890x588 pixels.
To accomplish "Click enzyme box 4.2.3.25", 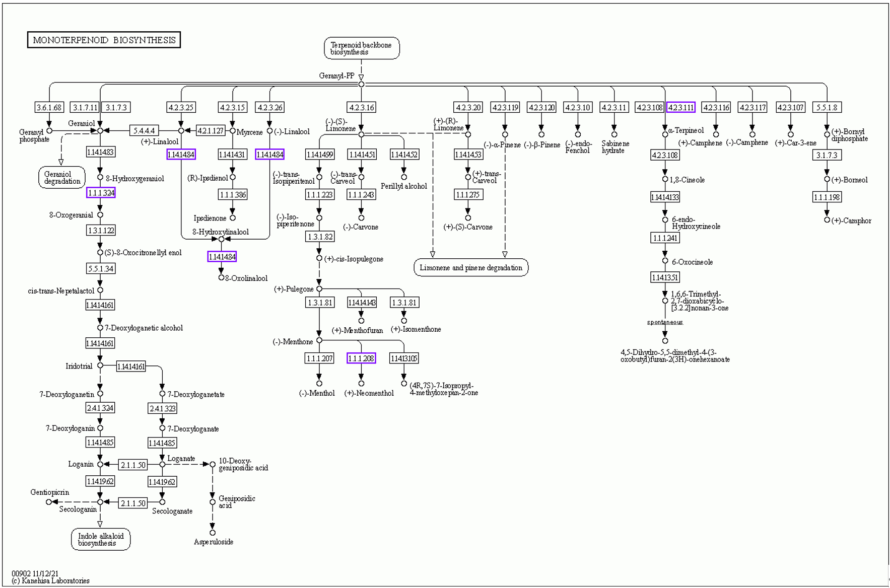I will pyautogui.click(x=181, y=107).
